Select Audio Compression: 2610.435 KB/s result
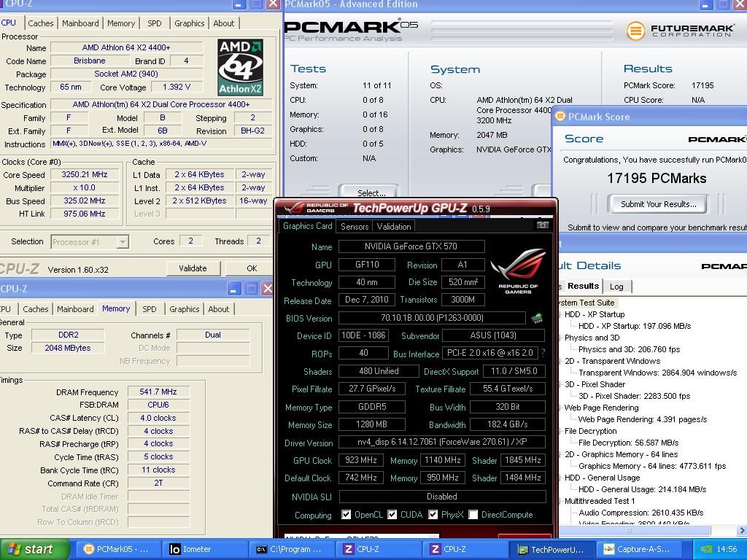Image resolution: width=747 pixels, height=560 pixels. [x=640, y=513]
